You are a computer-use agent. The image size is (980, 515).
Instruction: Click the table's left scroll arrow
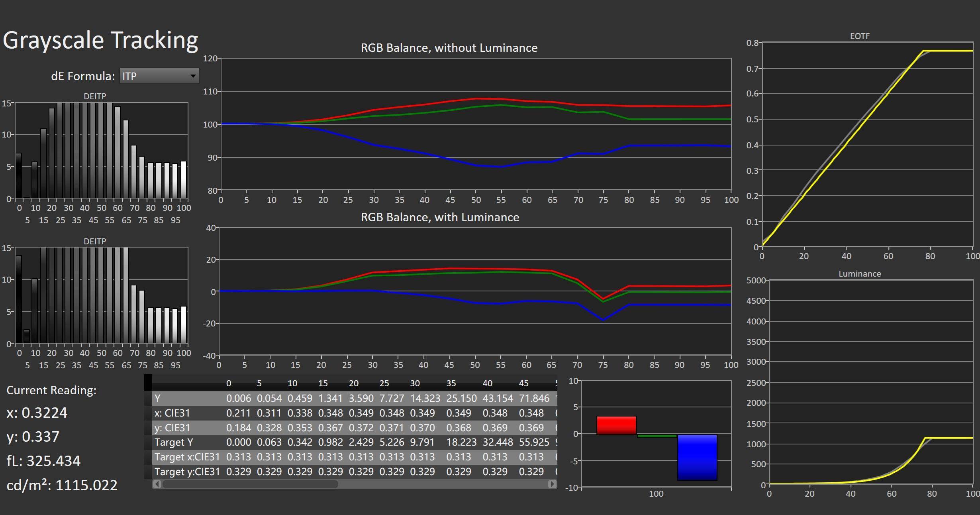coord(157,484)
